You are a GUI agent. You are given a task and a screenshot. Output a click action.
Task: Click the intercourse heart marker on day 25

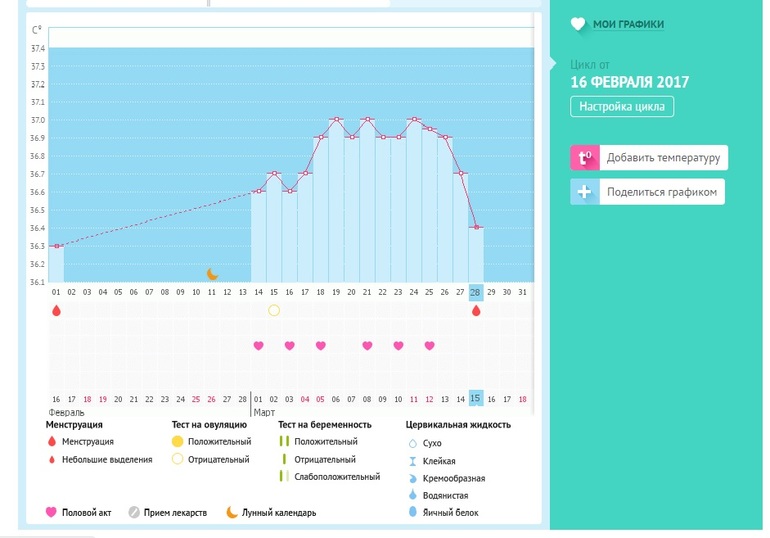429,346
